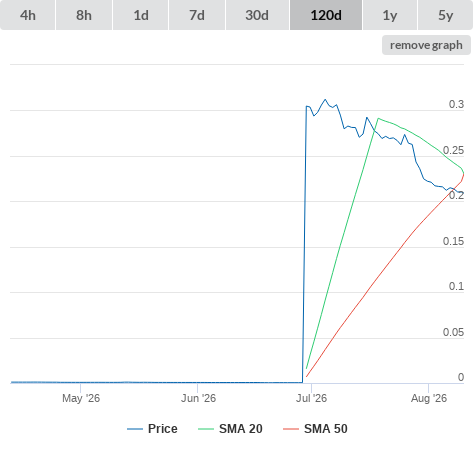The image size is (474, 455).
Task: Open the 5y range view
Action: pos(445,15)
